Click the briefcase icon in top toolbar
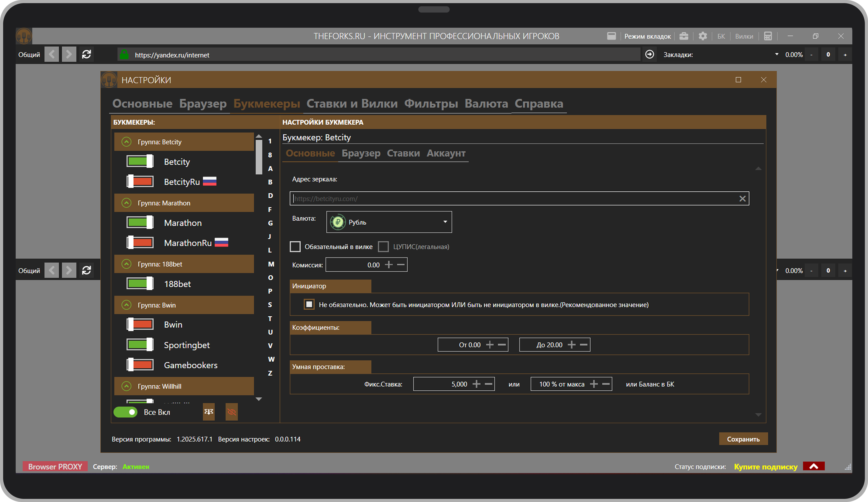This screenshot has height=502, width=868. tap(684, 36)
